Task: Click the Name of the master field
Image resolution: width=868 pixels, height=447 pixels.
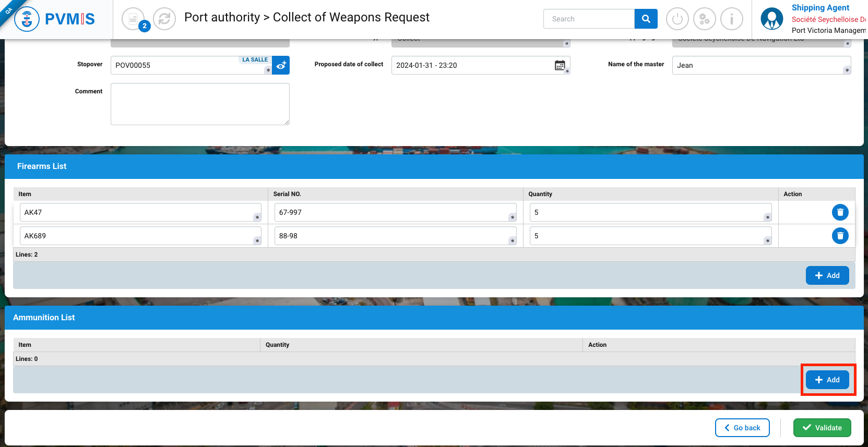Action: 760,65
